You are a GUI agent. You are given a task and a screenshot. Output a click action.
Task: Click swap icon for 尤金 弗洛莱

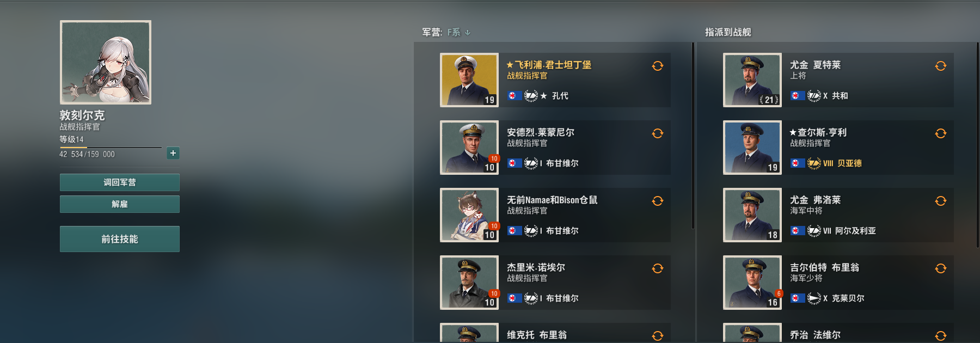[x=941, y=201]
